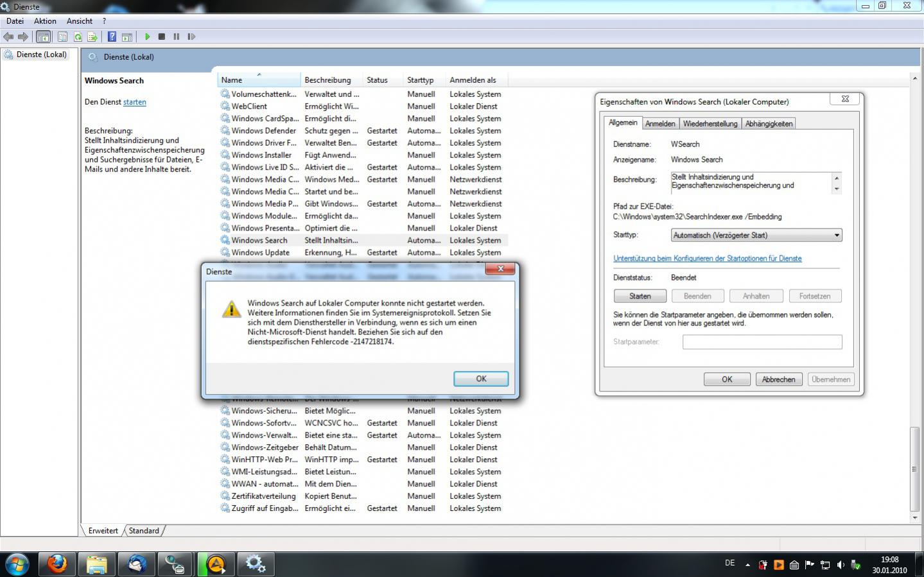Screen dimensions: 924x577
Task: Open Help via blue question mark icon
Action: coord(112,37)
